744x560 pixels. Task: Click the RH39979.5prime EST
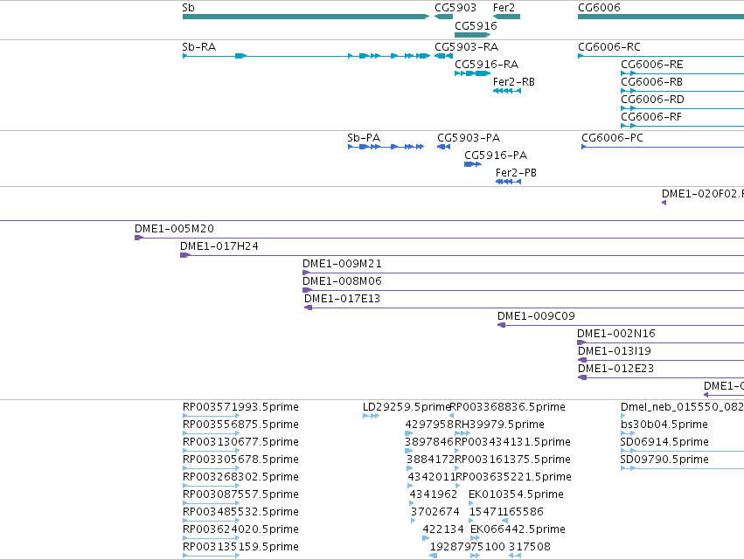coord(462,433)
